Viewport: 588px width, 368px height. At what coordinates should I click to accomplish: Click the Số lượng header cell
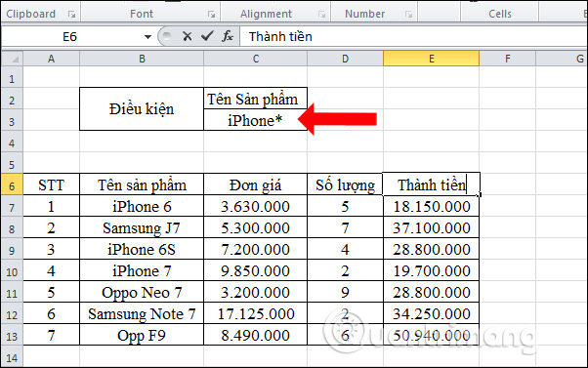point(346,184)
